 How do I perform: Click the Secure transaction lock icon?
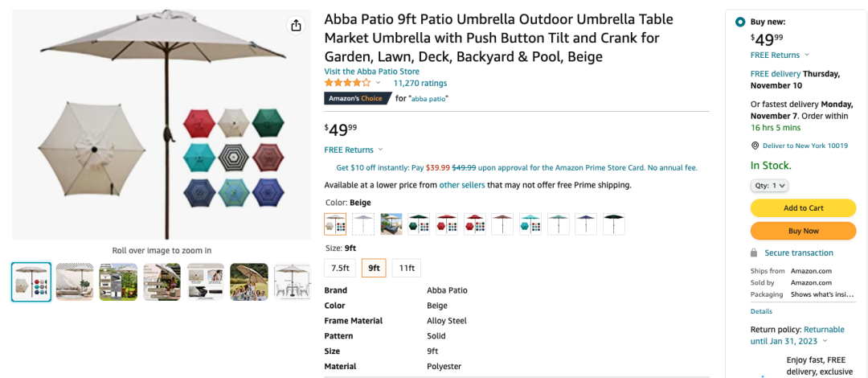tap(754, 253)
